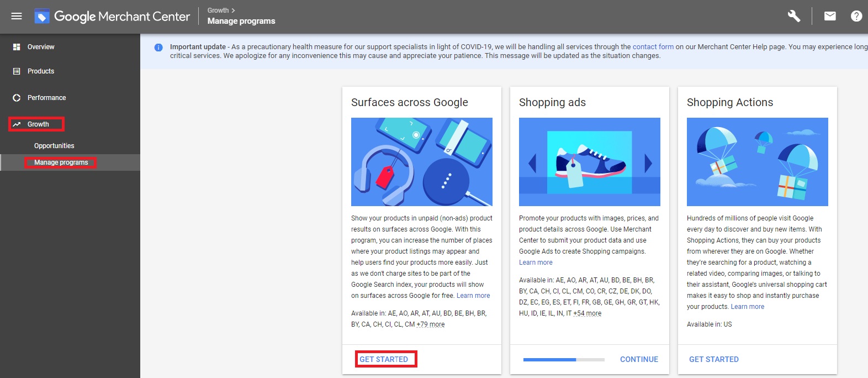This screenshot has width=868, height=378.
Task: Click the Shopping Actions card title
Action: [730, 102]
